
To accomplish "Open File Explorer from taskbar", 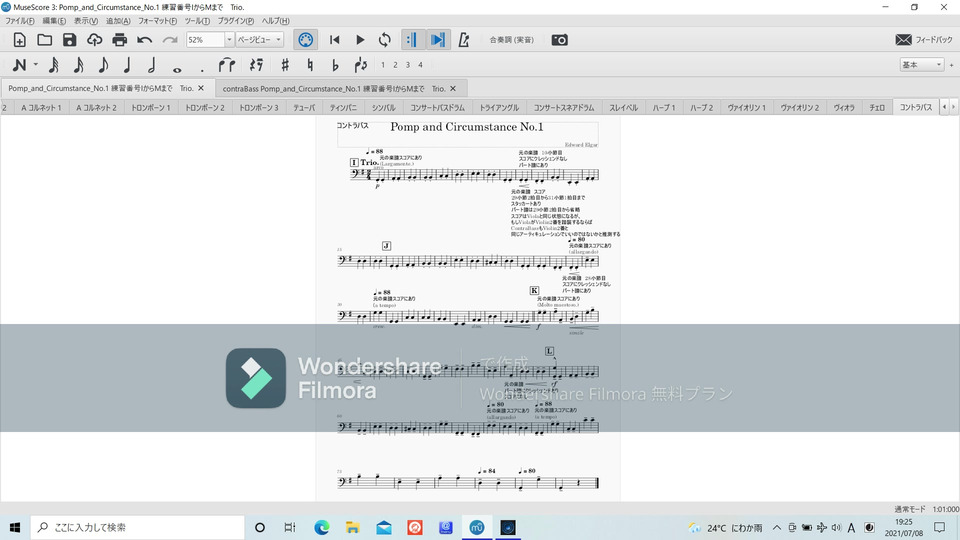I will pos(353,527).
